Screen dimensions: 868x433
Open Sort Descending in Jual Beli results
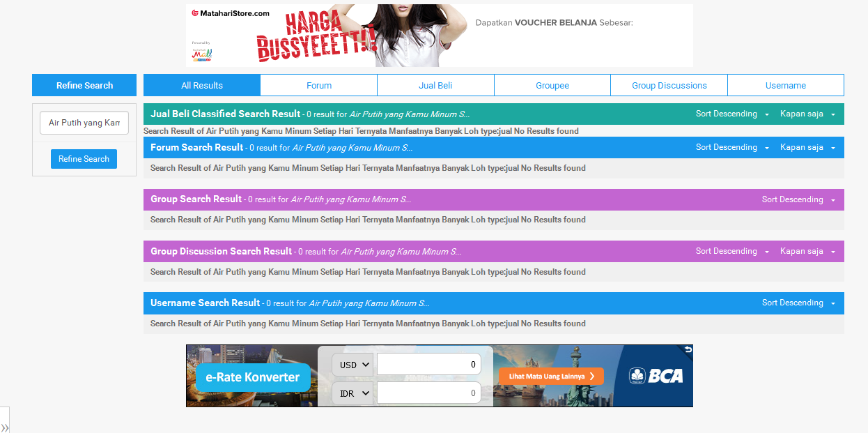732,114
